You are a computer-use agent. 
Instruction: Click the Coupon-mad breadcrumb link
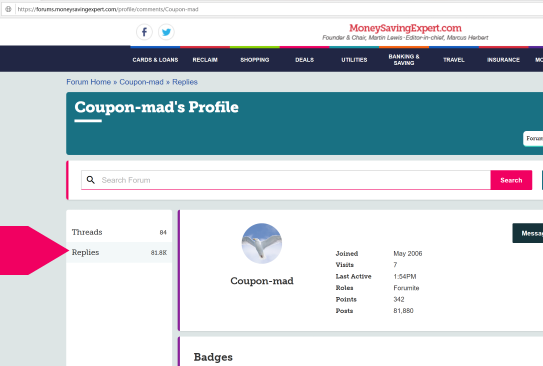pyautogui.click(x=141, y=82)
